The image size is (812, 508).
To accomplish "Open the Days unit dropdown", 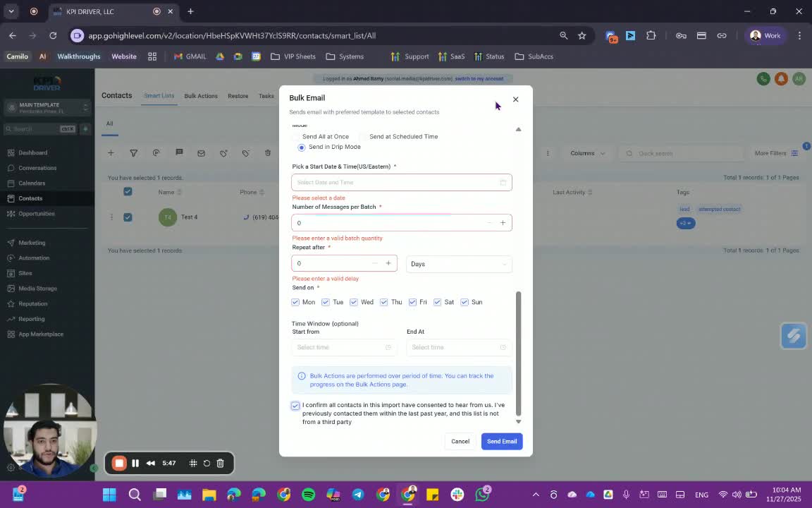I will tap(459, 264).
